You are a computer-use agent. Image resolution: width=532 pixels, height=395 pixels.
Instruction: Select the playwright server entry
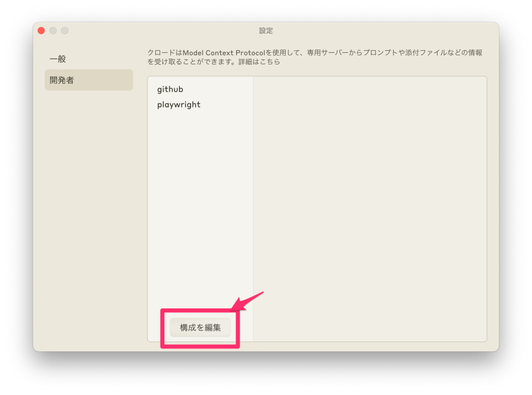(x=179, y=104)
